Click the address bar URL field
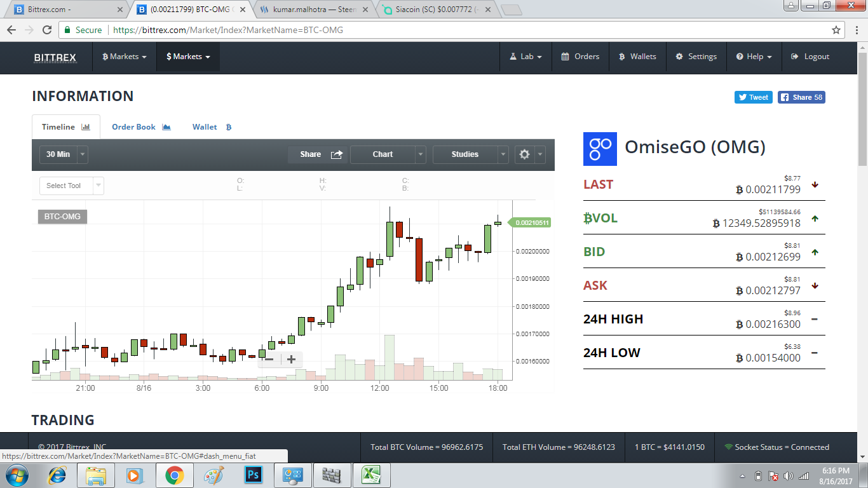 [451, 30]
